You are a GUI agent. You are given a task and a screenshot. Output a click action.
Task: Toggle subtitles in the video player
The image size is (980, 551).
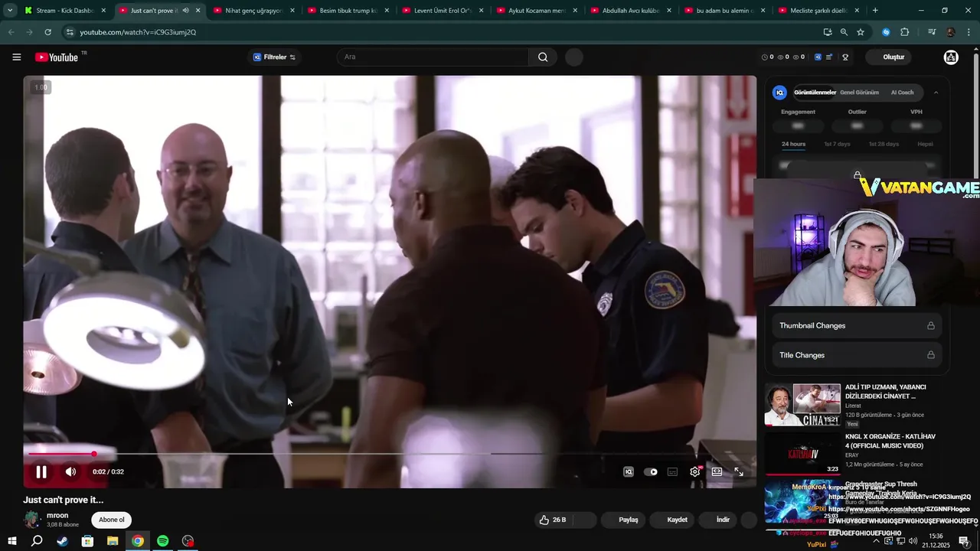672,472
